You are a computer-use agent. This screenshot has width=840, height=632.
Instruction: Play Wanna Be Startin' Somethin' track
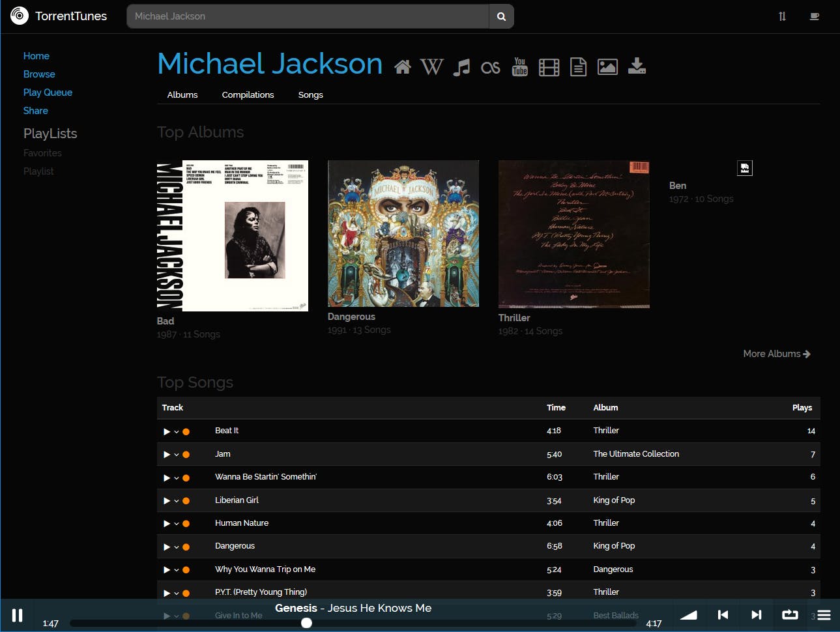pos(167,478)
